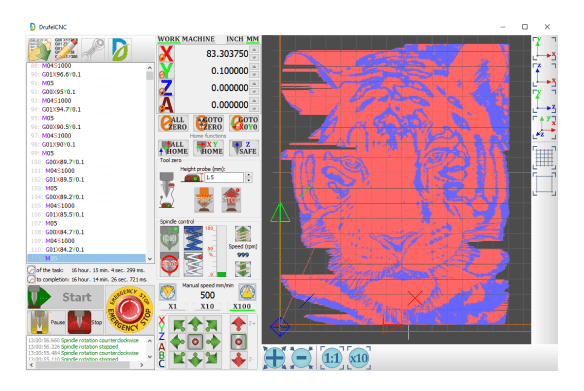Expand G-code list scroll down arrow
The width and height of the screenshot is (584, 391).
pyautogui.click(x=150, y=259)
